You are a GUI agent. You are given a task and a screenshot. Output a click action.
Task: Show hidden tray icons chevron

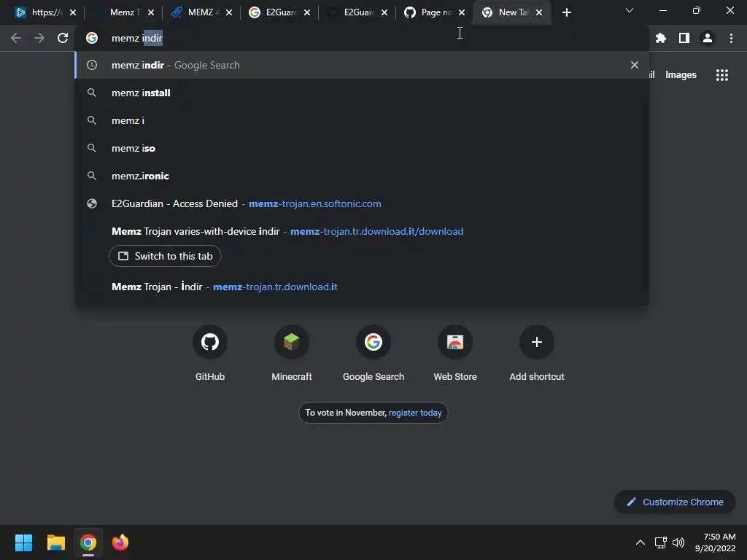[640, 542]
